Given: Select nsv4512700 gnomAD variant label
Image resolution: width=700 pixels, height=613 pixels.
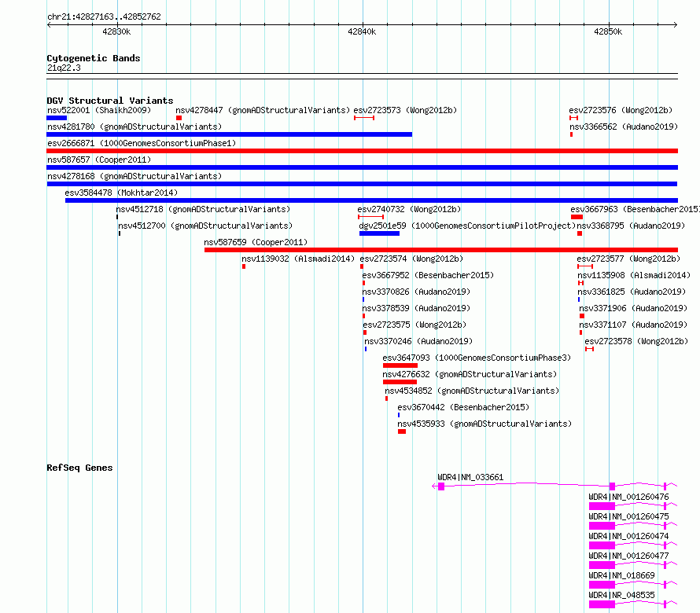Looking at the screenshot, I should click(x=205, y=226).
